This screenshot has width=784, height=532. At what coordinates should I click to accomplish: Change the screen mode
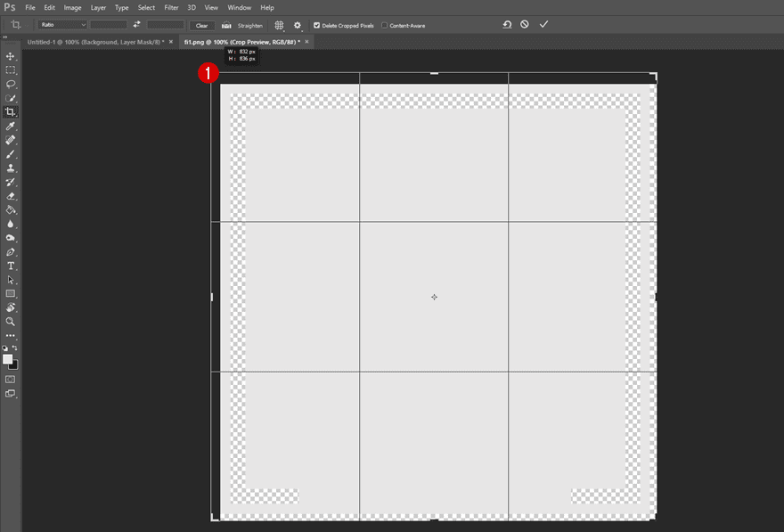(x=10, y=394)
